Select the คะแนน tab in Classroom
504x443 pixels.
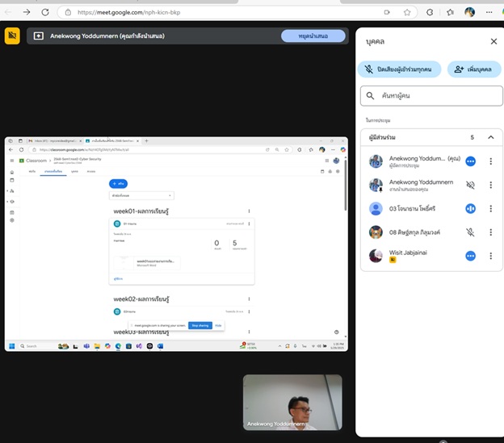91,171
